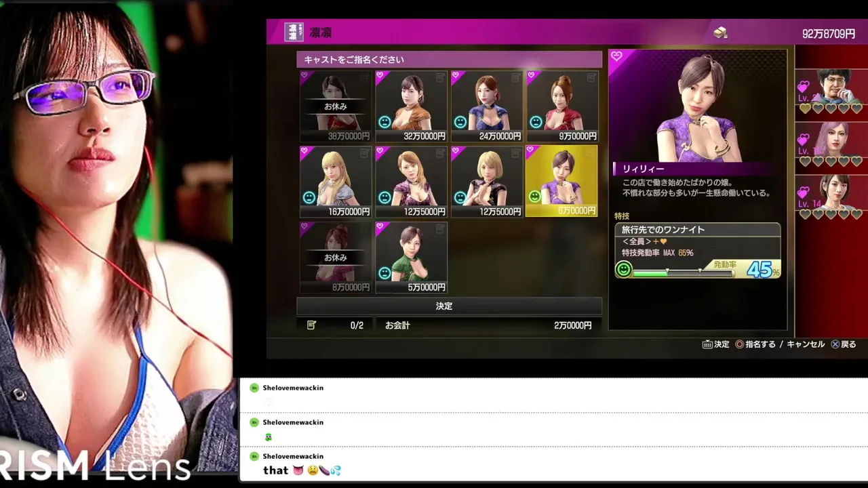Click green smiley icon on 6万0000円 card
The image size is (868, 488).
click(535, 197)
